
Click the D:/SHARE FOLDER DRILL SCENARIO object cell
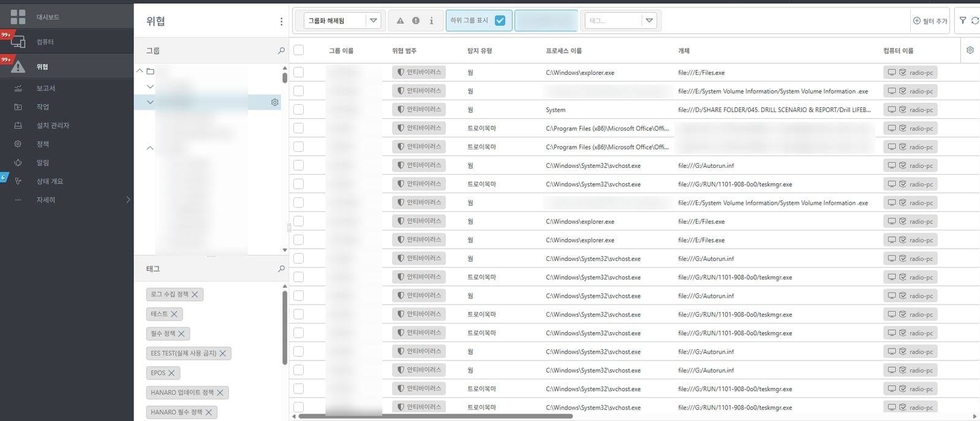774,110
